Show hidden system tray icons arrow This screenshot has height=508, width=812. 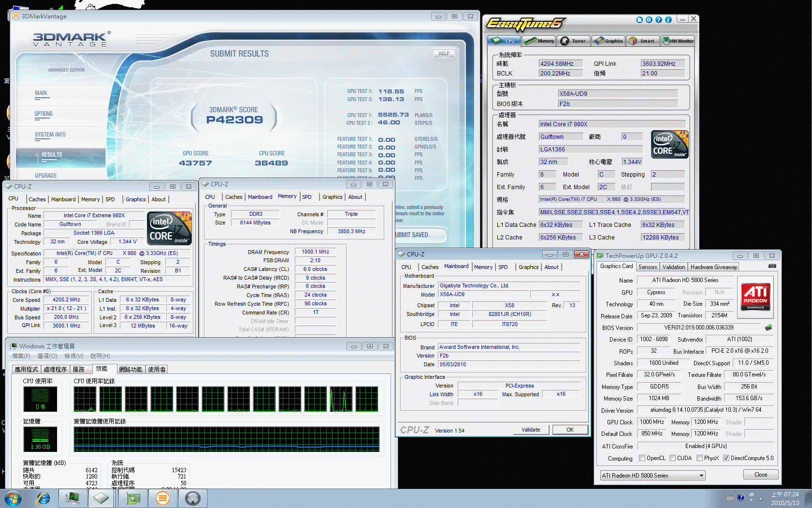click(x=760, y=498)
